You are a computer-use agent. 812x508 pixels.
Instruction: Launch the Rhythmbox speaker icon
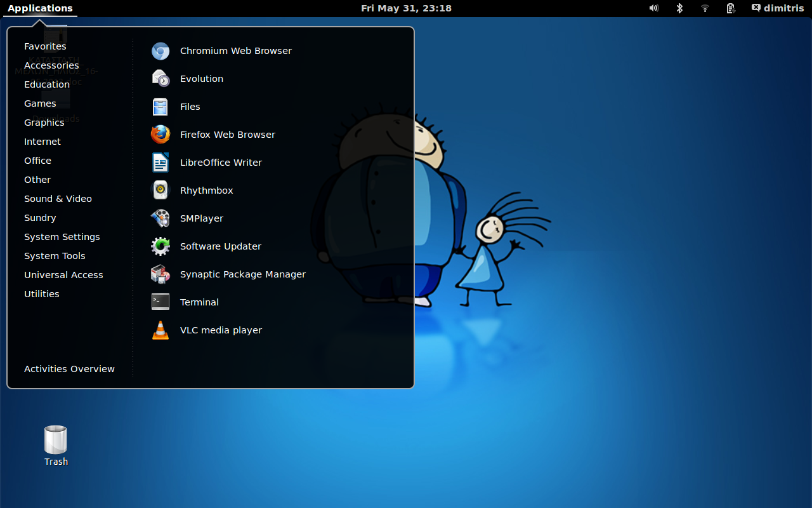pyautogui.click(x=160, y=190)
